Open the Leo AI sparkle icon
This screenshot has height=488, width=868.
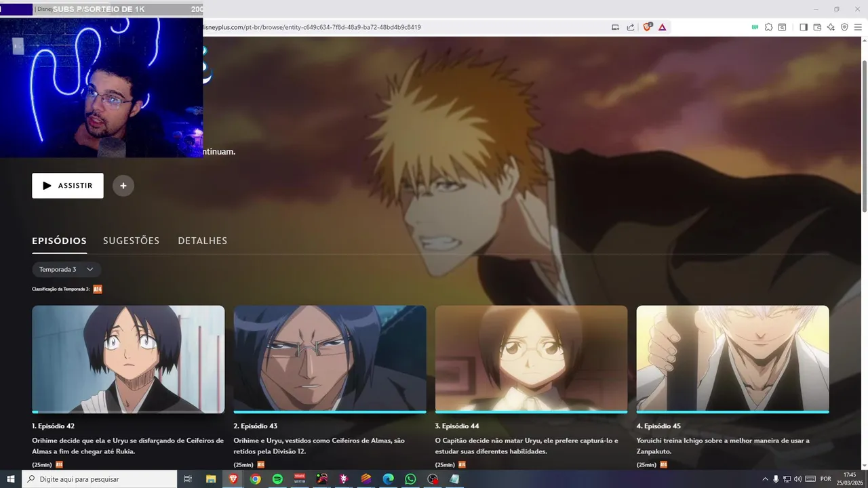831,27
